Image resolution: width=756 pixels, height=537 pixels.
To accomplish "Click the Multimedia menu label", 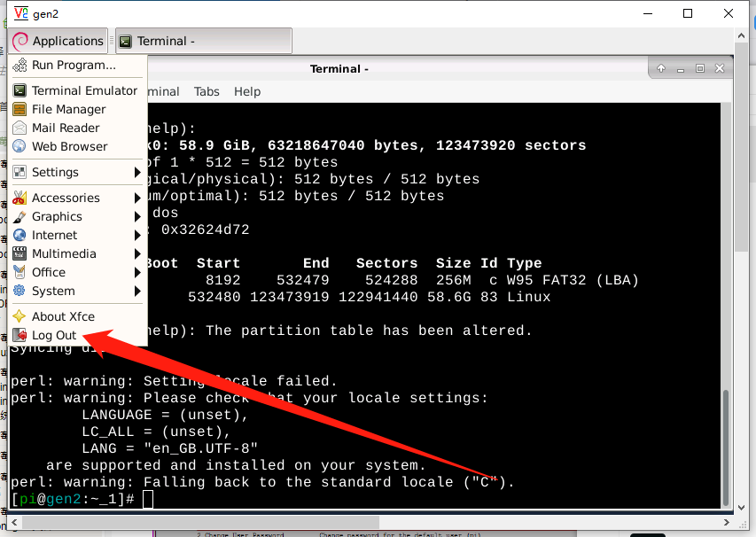I will click(x=64, y=253).
